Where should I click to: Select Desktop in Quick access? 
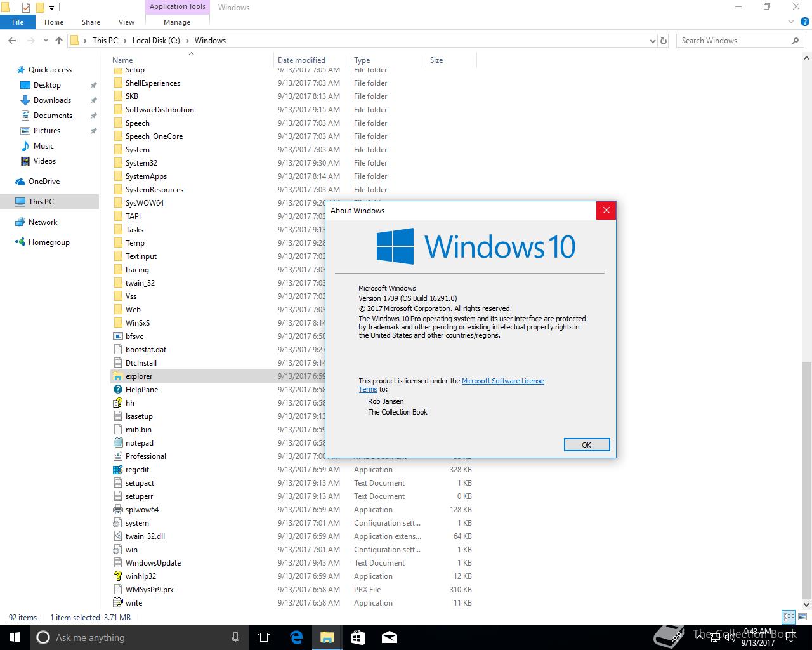coord(47,85)
